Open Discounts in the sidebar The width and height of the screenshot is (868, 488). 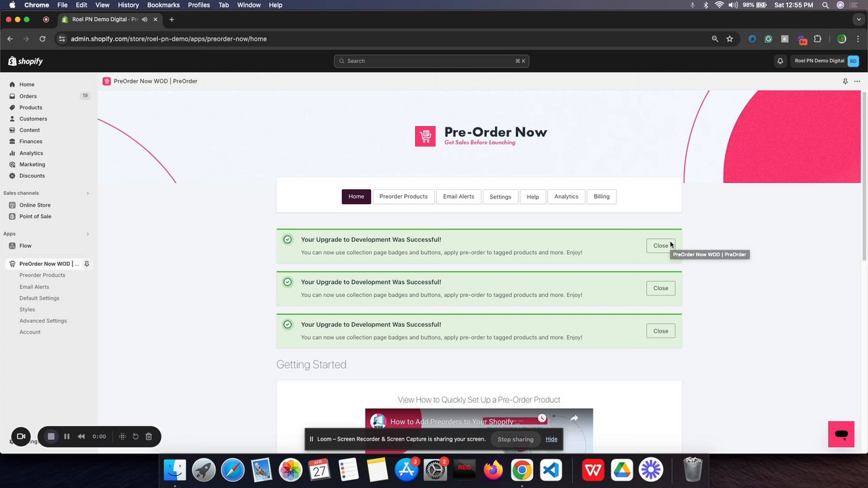32,176
